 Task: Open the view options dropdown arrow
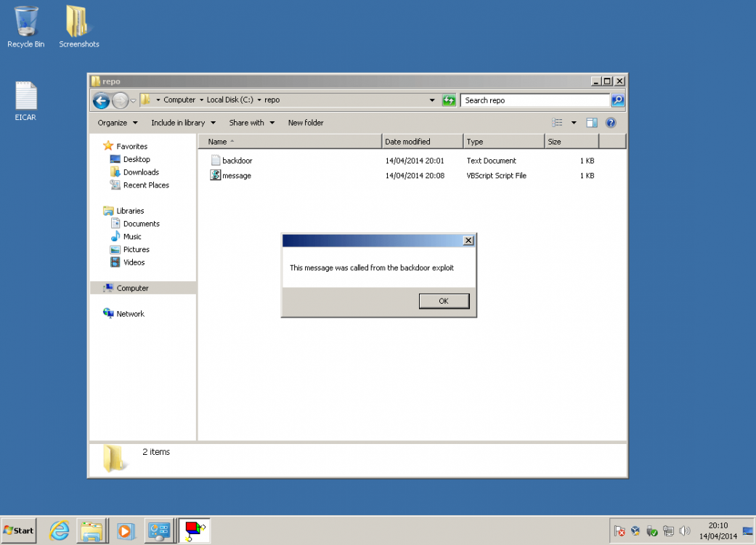point(574,123)
